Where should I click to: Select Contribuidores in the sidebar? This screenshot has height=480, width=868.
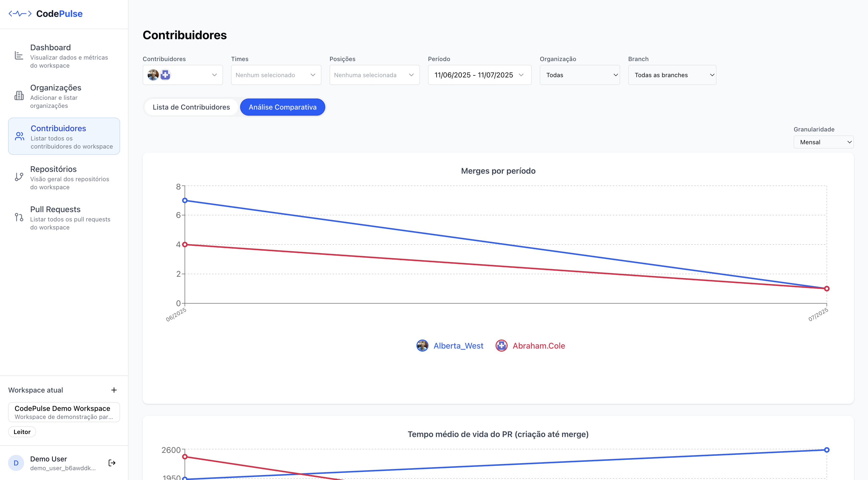tap(64, 136)
